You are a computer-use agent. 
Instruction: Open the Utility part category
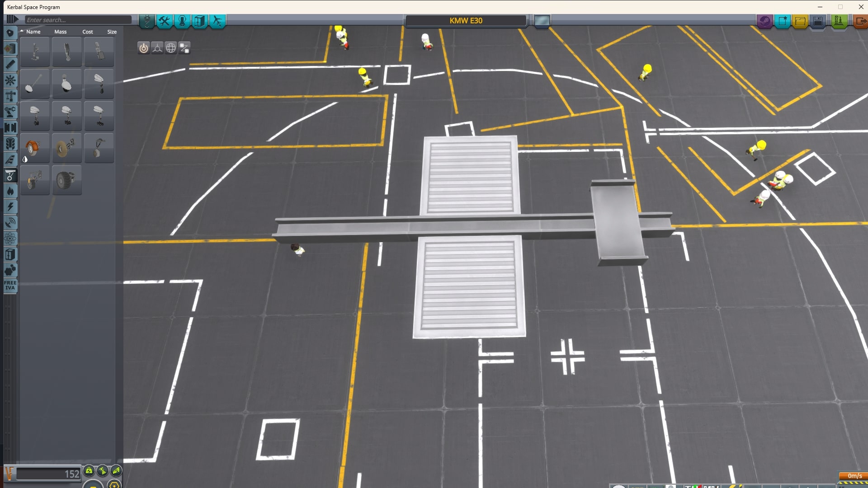[10, 270]
